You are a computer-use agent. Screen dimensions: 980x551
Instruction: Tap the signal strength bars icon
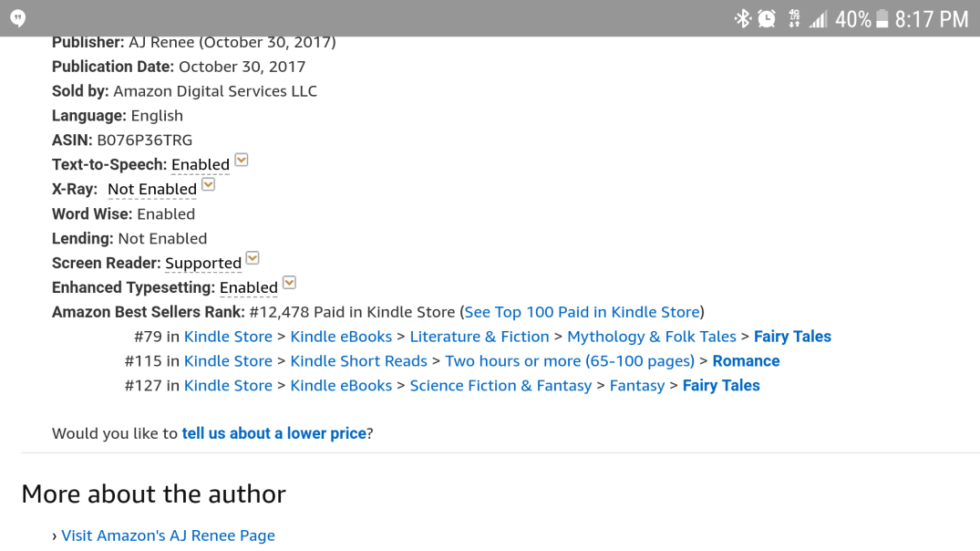point(818,18)
